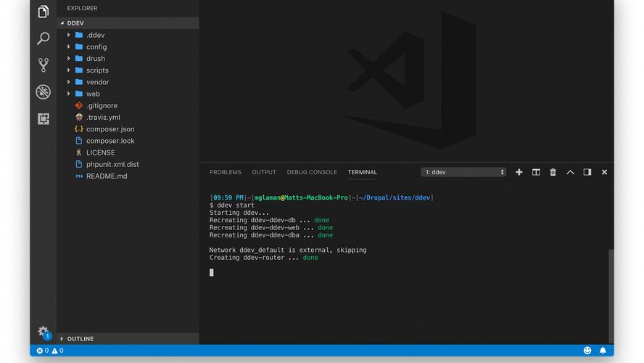This screenshot has height=363, width=644.
Task: Click the '~/Drupal/sites/ddev' path in terminal
Action: (395, 197)
